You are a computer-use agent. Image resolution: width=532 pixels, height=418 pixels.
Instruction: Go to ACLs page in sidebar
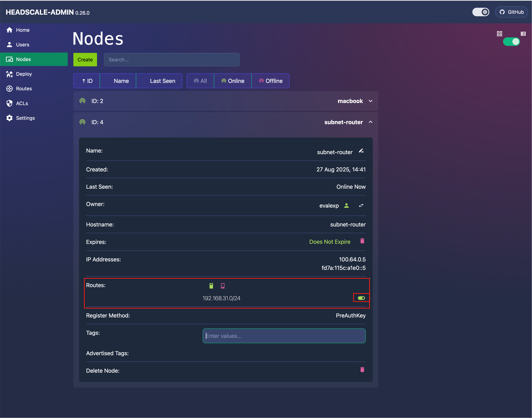pos(22,103)
